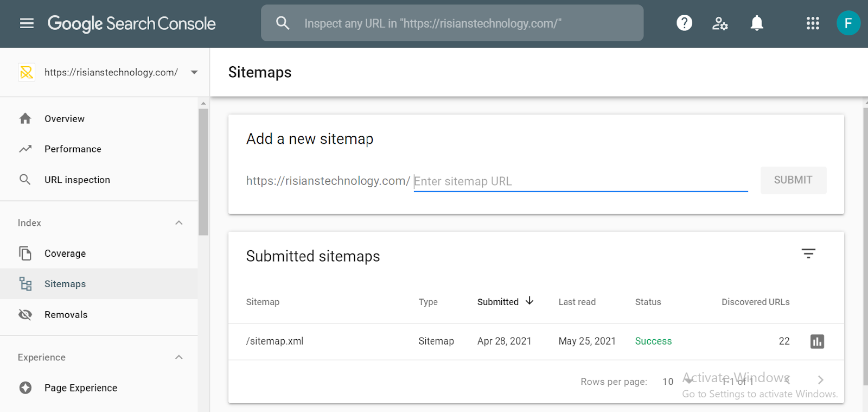Click the Submitted sort-descending arrow
The height and width of the screenshot is (412, 868).
point(529,301)
